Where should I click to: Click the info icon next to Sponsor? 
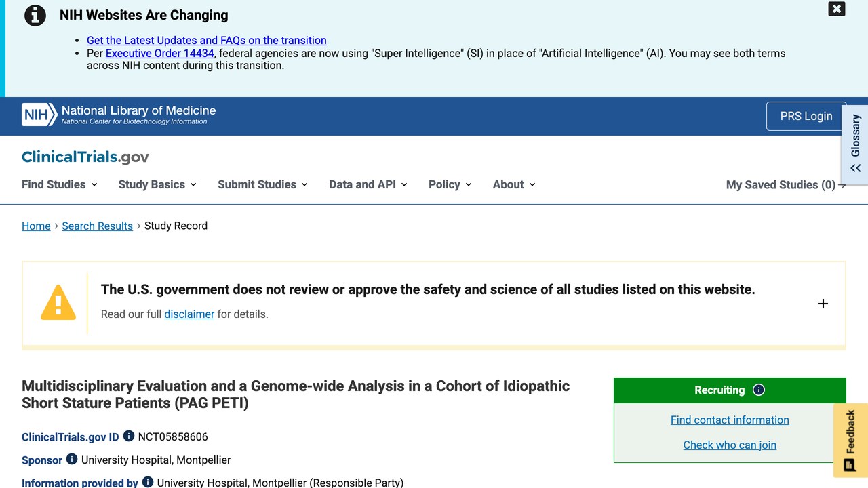(72, 460)
